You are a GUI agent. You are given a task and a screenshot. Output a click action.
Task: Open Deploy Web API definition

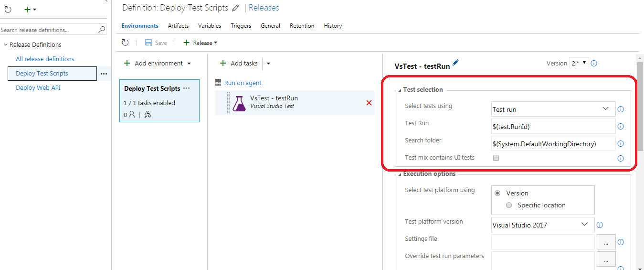coord(38,88)
